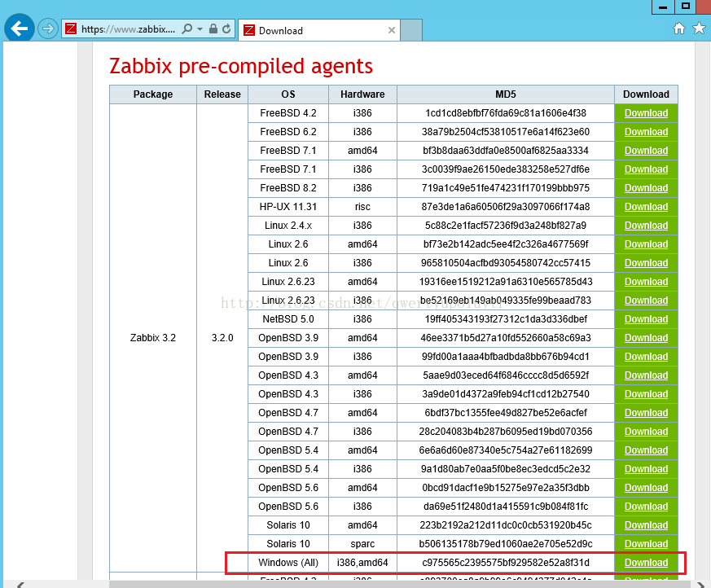
Task: Download the OpenBSD 4.3 amd64 agent
Action: 646,375
